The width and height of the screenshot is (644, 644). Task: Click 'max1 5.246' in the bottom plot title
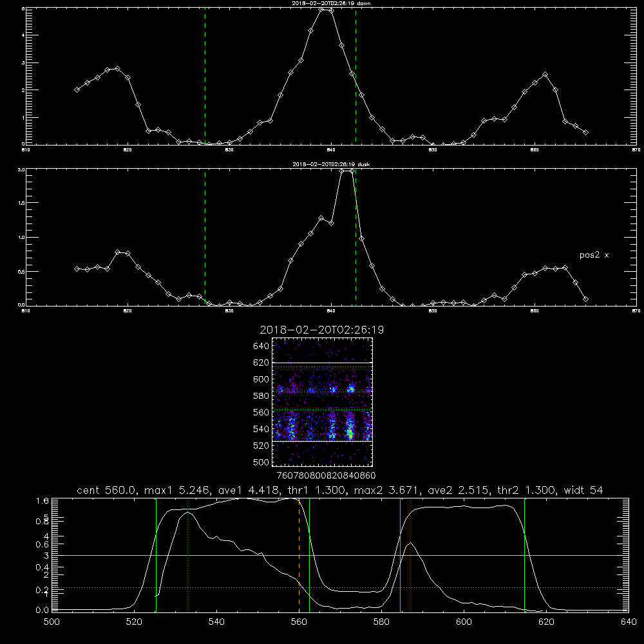point(175,490)
